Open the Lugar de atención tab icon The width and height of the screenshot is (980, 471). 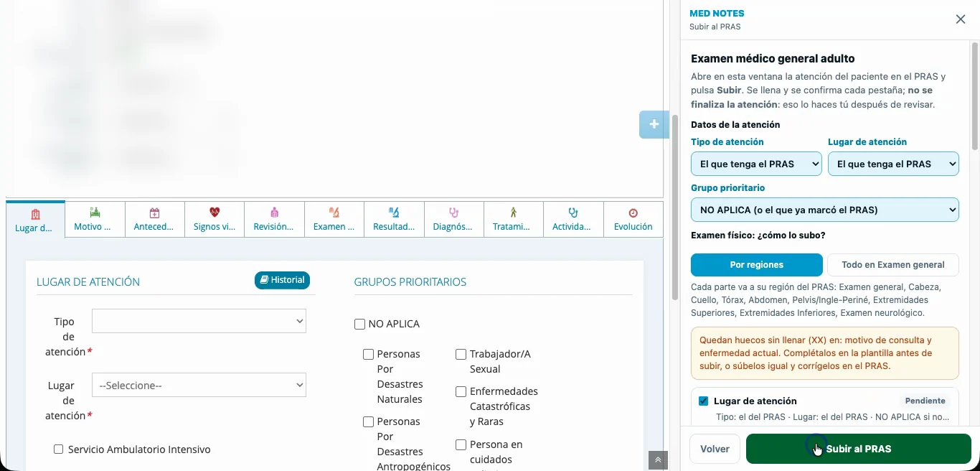click(x=35, y=214)
